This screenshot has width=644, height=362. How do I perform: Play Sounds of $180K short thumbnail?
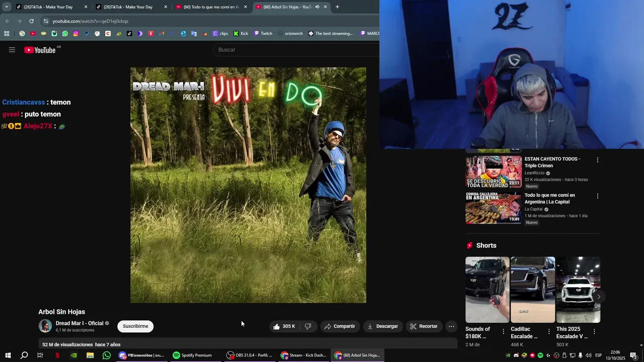click(x=487, y=290)
